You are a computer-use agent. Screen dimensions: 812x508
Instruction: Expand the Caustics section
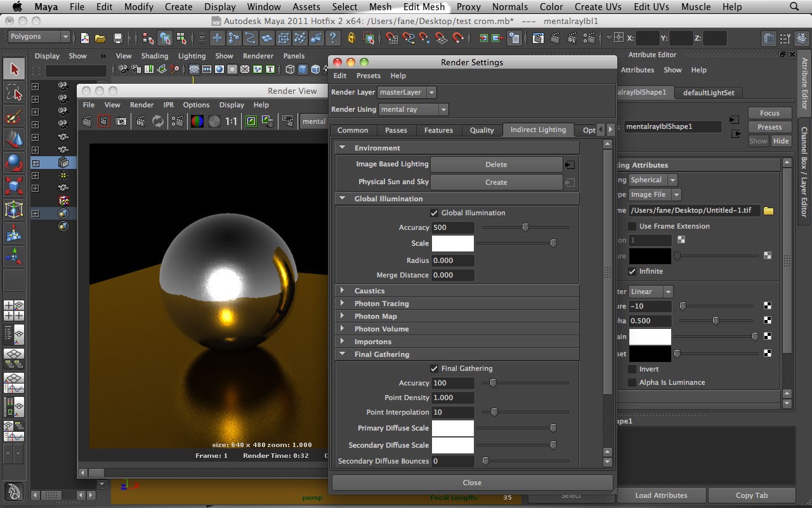point(343,291)
